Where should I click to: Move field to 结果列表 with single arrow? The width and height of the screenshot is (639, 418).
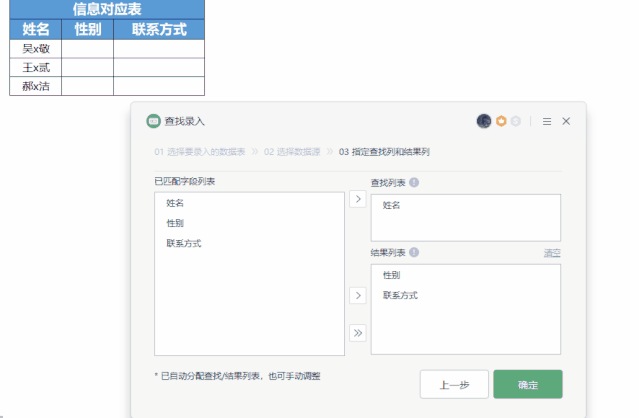358,295
